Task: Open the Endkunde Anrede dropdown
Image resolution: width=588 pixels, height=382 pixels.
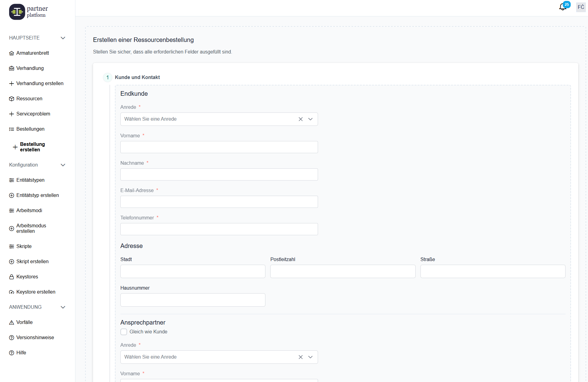Action: [310, 119]
